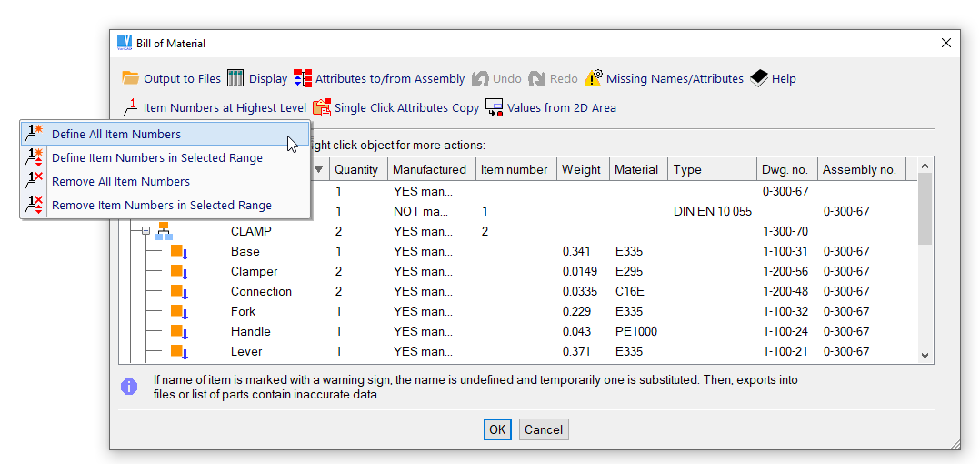Select Remove Item Numbers in Selected Range

tap(161, 205)
